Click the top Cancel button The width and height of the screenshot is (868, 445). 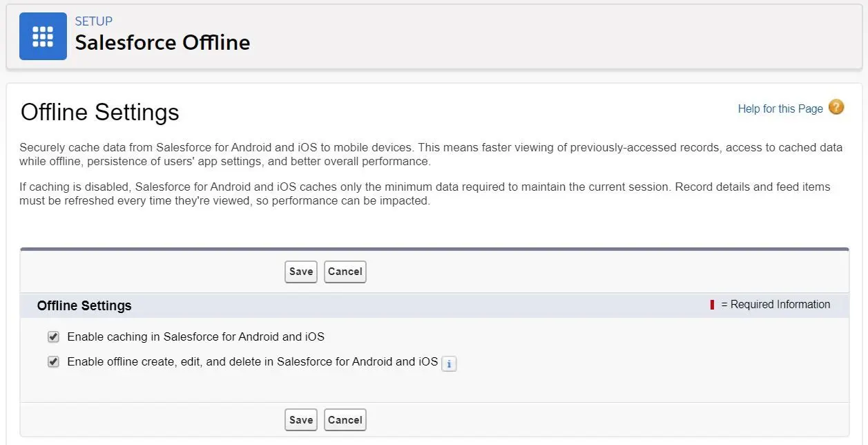(345, 272)
